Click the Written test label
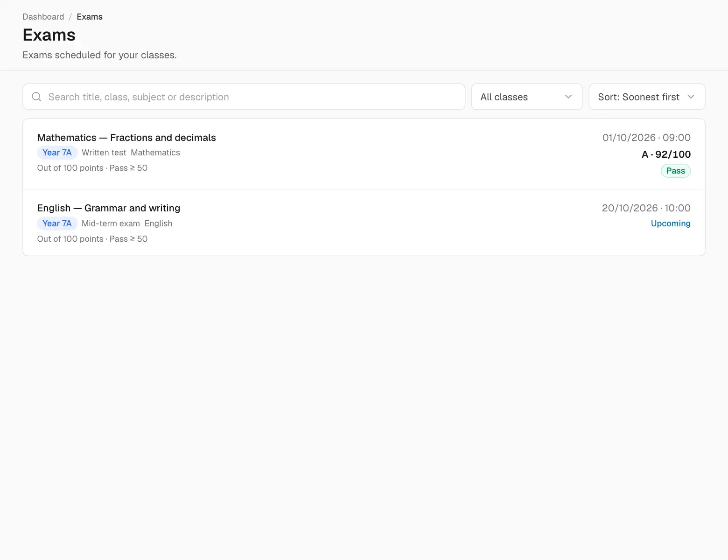 [104, 153]
